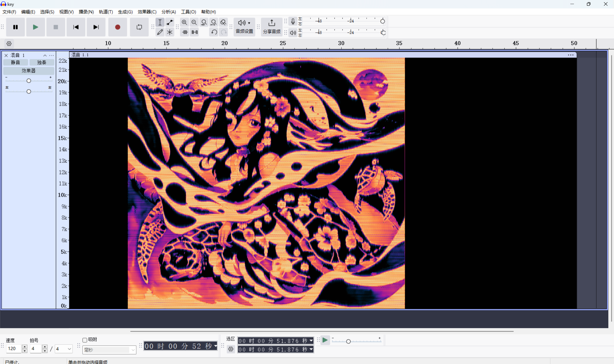Adjust the track gain slider
Screen dimensions: 614x364
tap(29, 81)
